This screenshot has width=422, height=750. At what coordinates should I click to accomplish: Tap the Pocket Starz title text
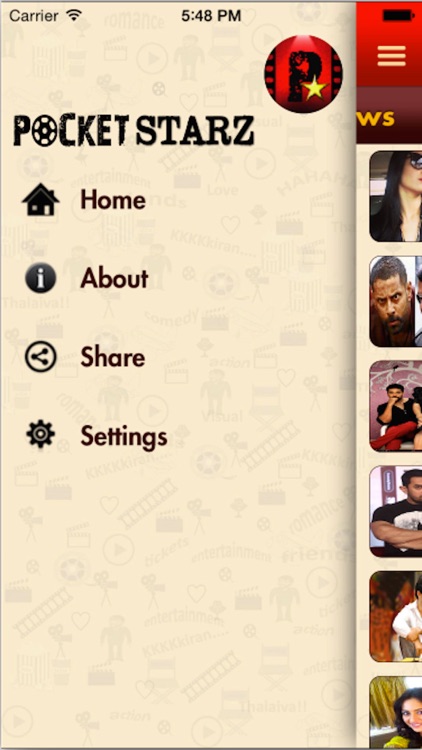[134, 131]
